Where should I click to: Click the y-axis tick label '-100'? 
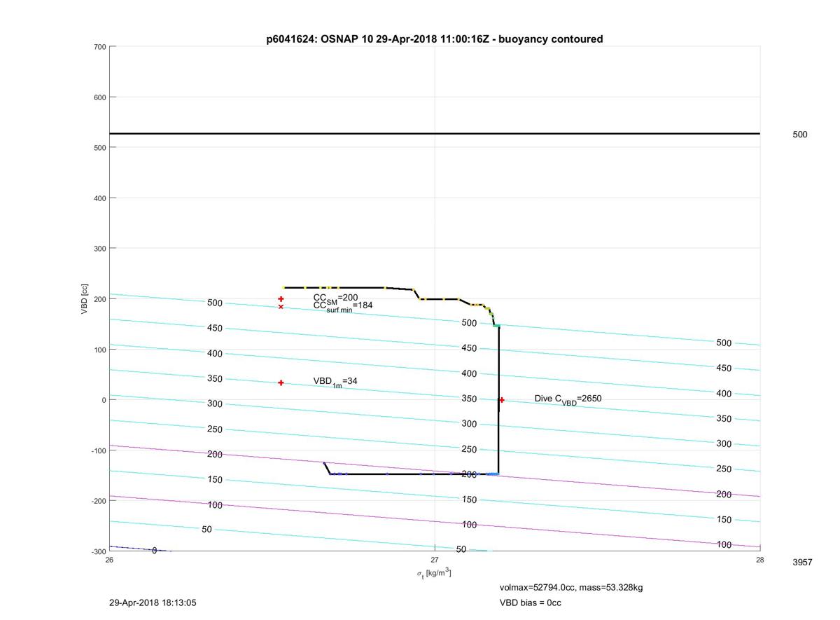(x=97, y=450)
